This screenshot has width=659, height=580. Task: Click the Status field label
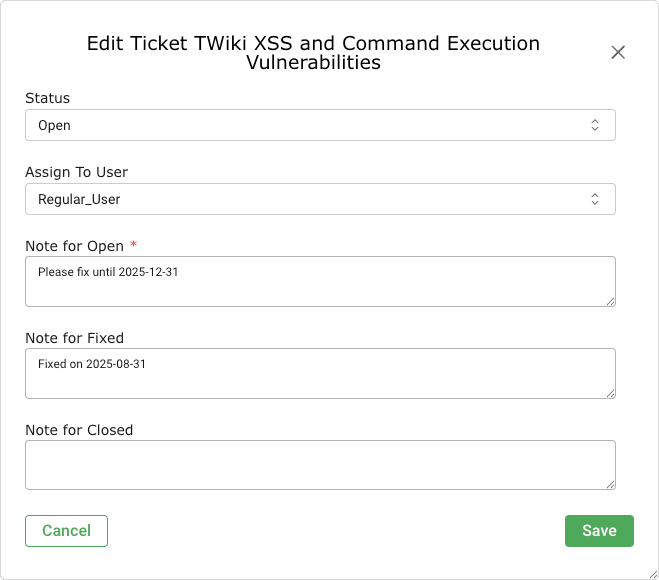click(47, 98)
